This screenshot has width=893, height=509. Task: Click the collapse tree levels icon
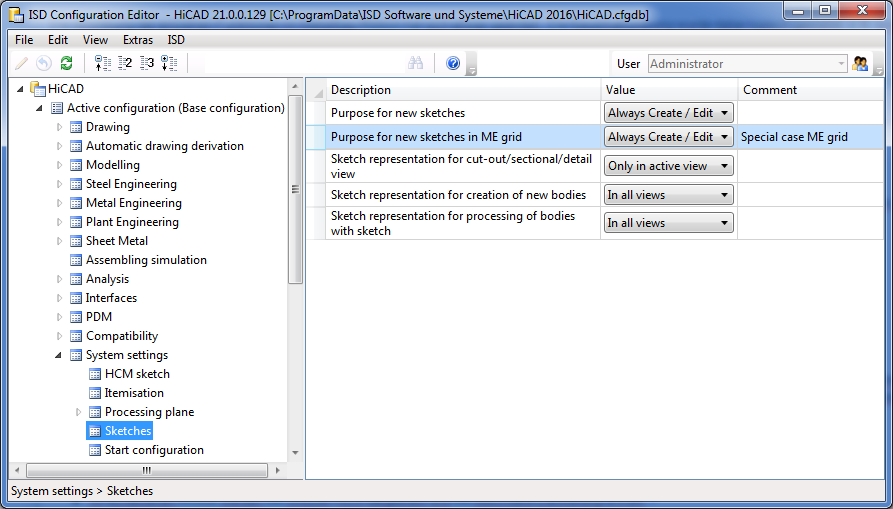coord(103,63)
